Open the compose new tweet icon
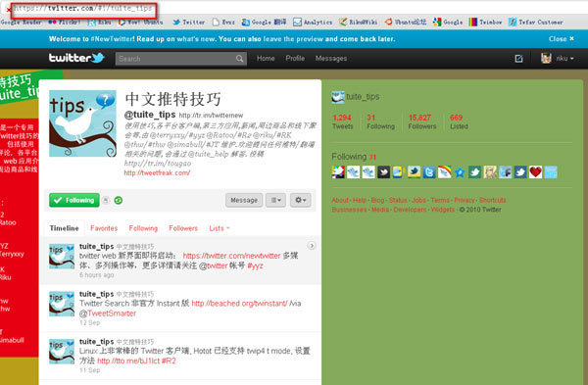This screenshot has height=385, width=588. [x=518, y=59]
